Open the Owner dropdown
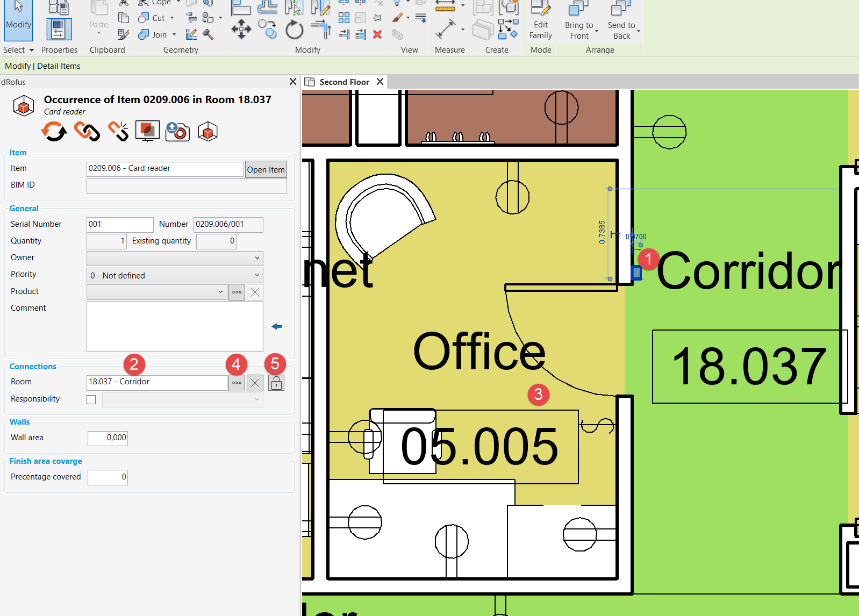Image resolution: width=859 pixels, height=616 pixels. tap(175, 258)
